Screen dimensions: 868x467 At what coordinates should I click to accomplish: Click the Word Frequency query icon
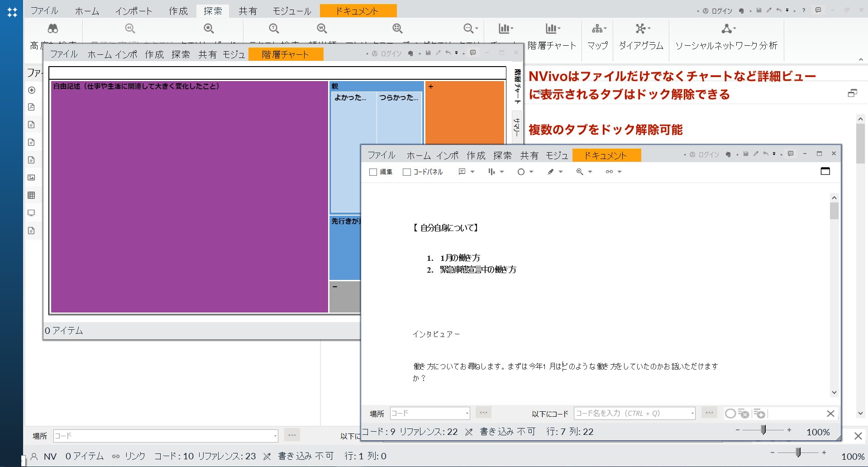[x=322, y=29]
